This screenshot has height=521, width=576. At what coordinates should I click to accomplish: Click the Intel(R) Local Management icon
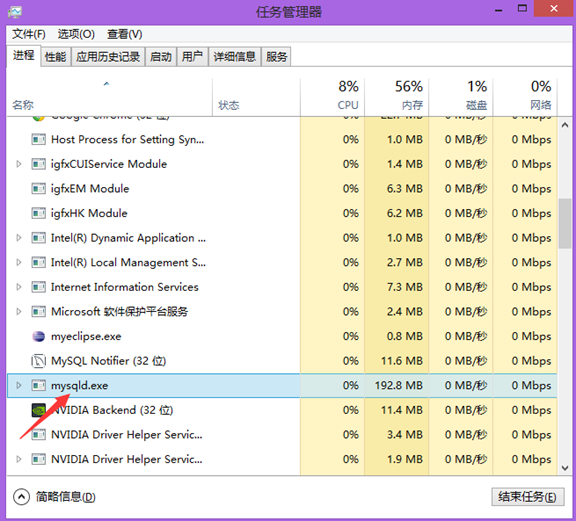pos(39,263)
